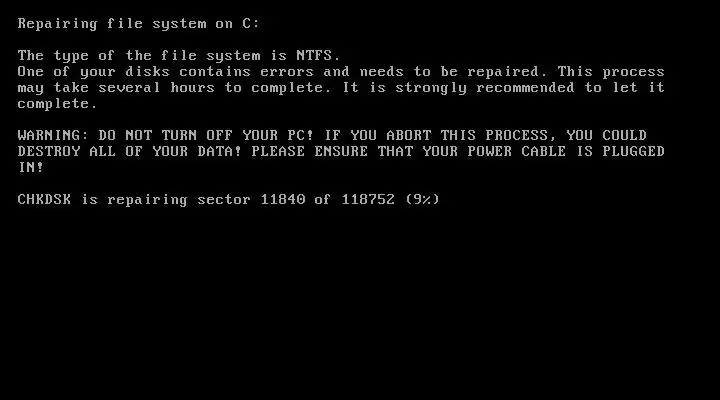
Task: Click the "strongly recommended" phrase
Action: (485, 88)
